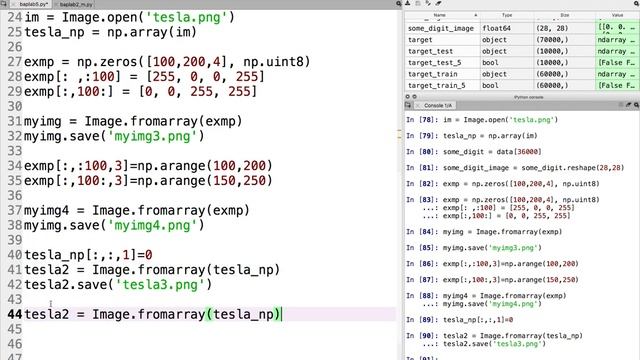Viewport: 640px width, 360px height.
Task: Click the console pane undock circle icon
Action: pyautogui.click(x=414, y=97)
